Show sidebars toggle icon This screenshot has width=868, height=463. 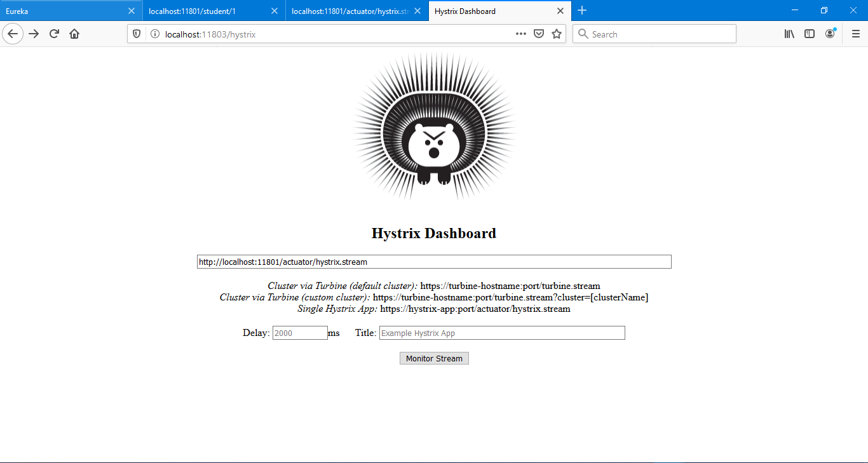click(x=810, y=34)
